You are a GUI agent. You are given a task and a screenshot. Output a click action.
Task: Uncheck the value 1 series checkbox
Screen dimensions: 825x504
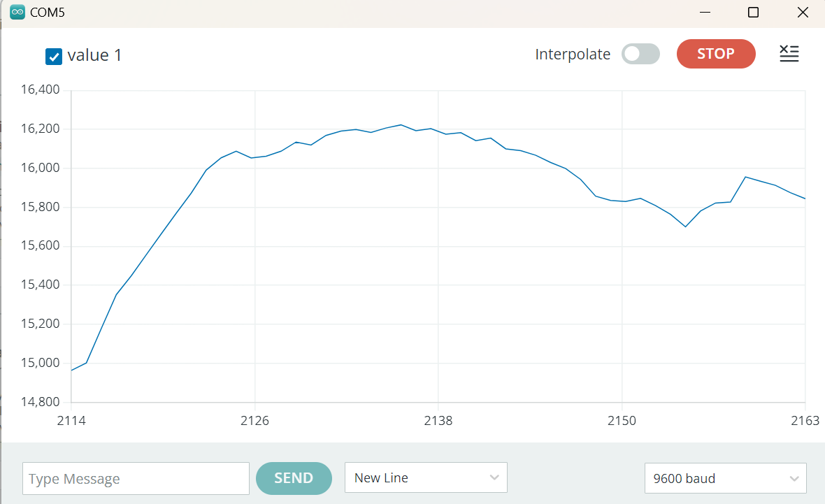[x=54, y=57]
